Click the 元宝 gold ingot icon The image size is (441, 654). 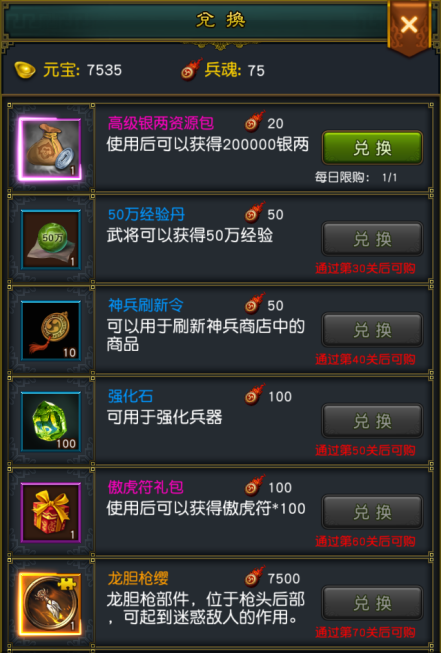[x=25, y=70]
